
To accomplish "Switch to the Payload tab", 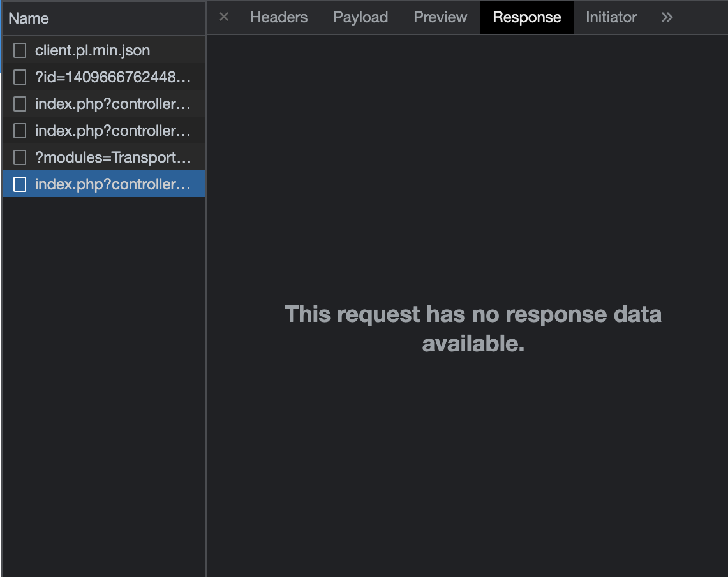I will 360,17.
